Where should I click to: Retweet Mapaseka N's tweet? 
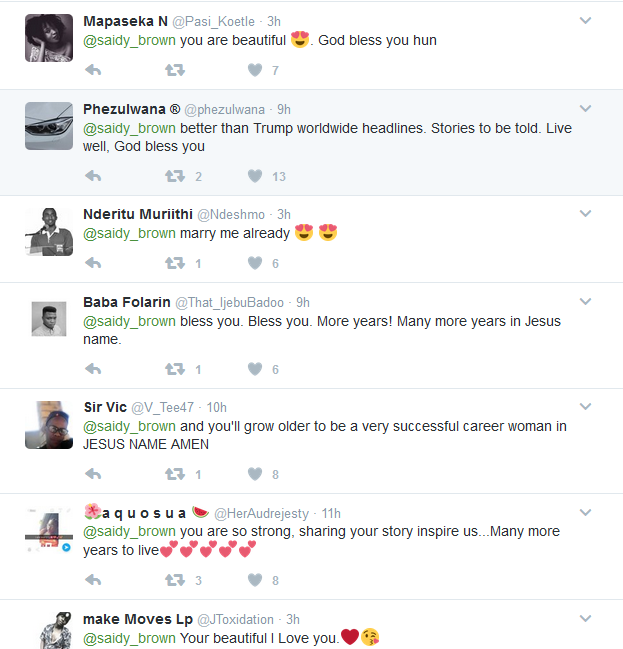(175, 70)
